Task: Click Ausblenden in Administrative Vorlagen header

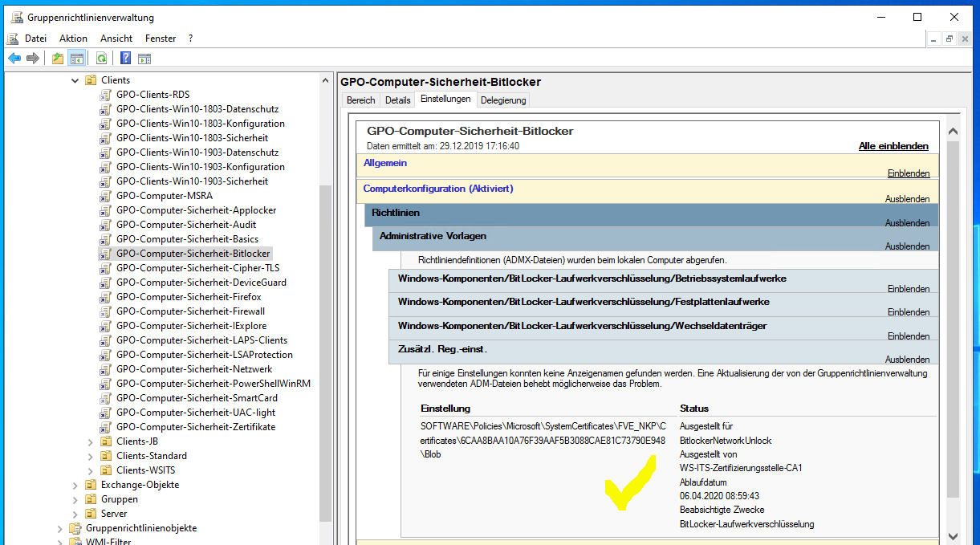Action: 908,247
